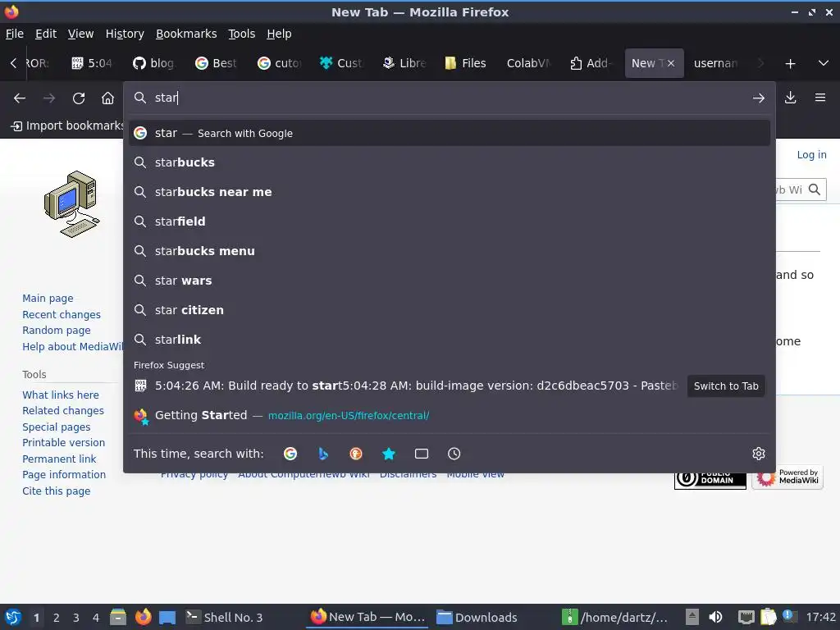The image size is (840, 630).
Task: Switch to the Libre tab
Action: click(x=404, y=63)
